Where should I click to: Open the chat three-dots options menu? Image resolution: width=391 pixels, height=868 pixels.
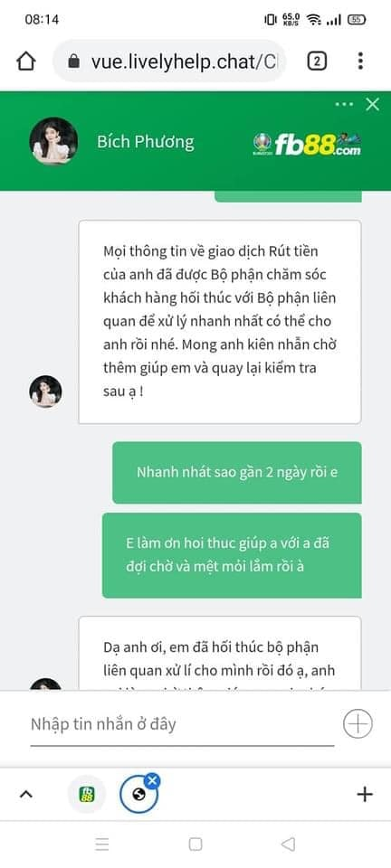click(344, 103)
